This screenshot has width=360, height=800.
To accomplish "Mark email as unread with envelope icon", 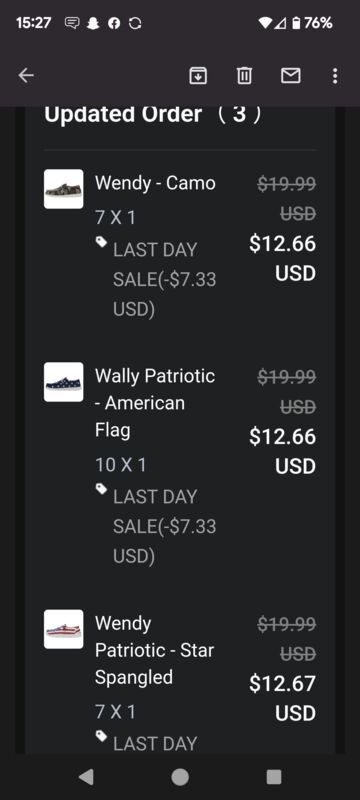I will point(291,76).
